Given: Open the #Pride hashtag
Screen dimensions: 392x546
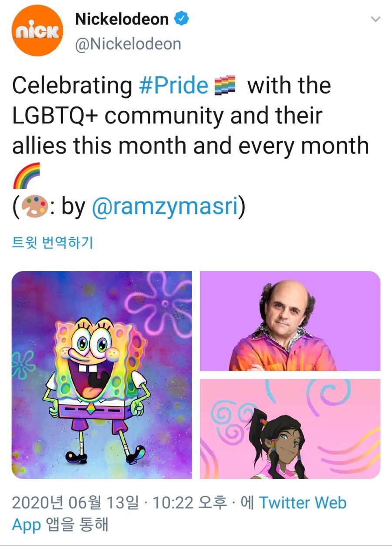Looking at the screenshot, I should click(x=174, y=85).
